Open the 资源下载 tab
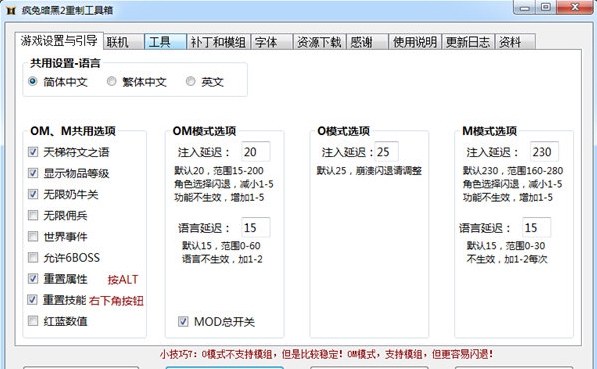 [319, 42]
